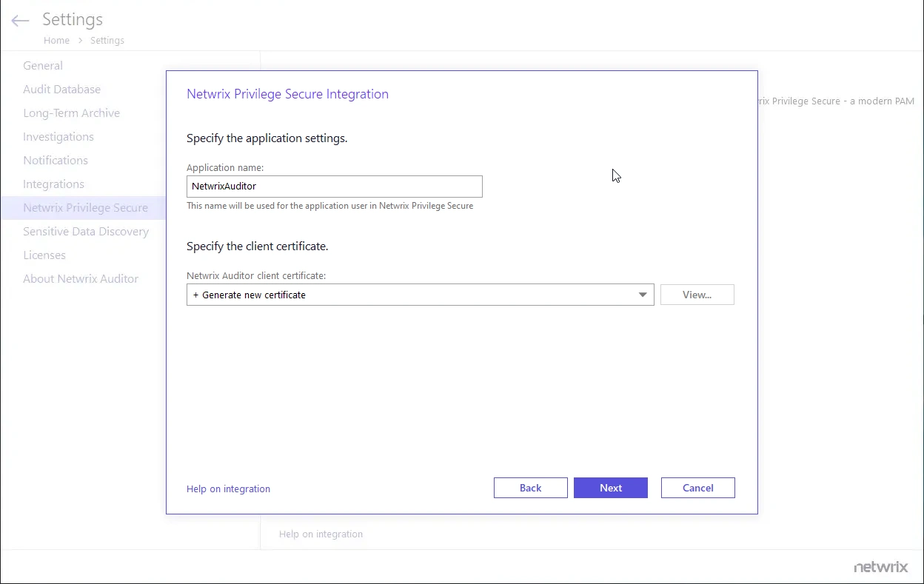924x584 pixels.
Task: Open the Notifications settings page
Action: pos(56,160)
